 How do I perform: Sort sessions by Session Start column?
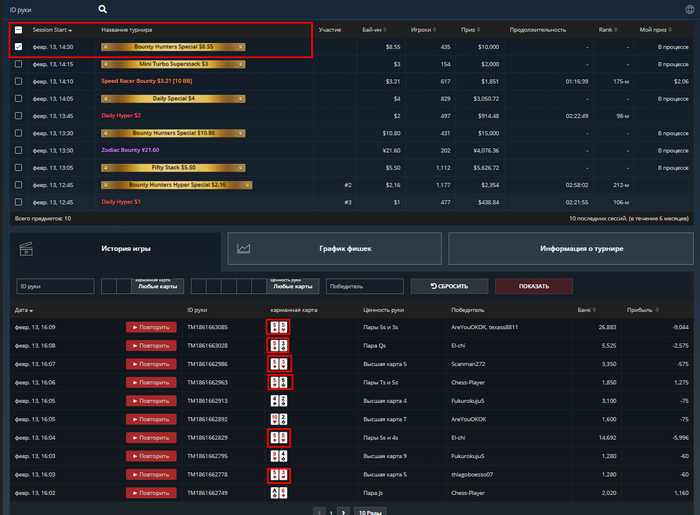pos(52,30)
